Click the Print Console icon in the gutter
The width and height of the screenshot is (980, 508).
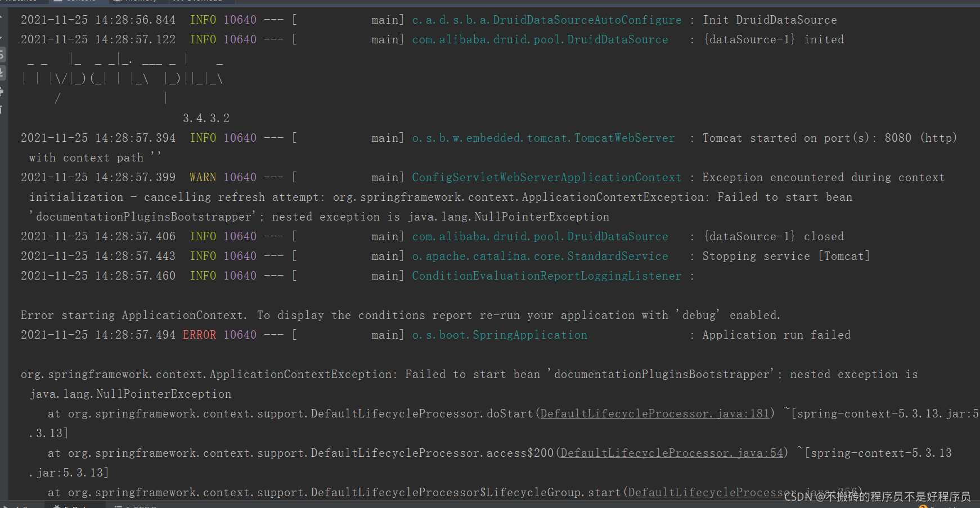tap(5, 92)
